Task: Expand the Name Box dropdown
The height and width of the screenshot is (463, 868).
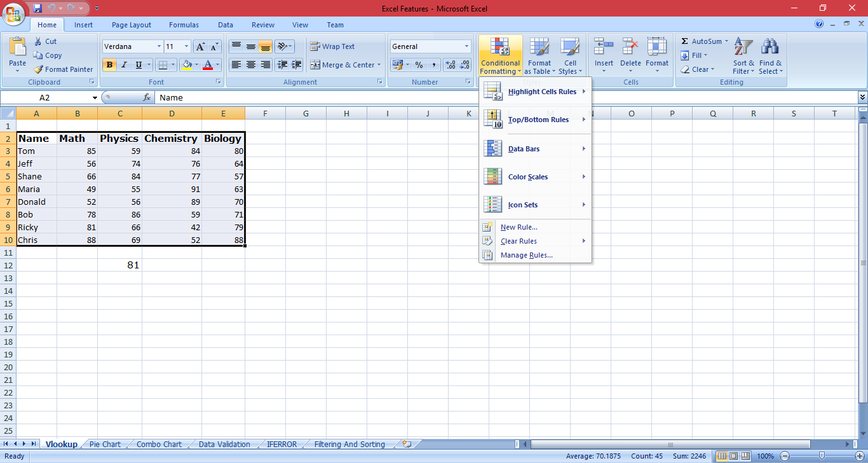Action: 95,98
